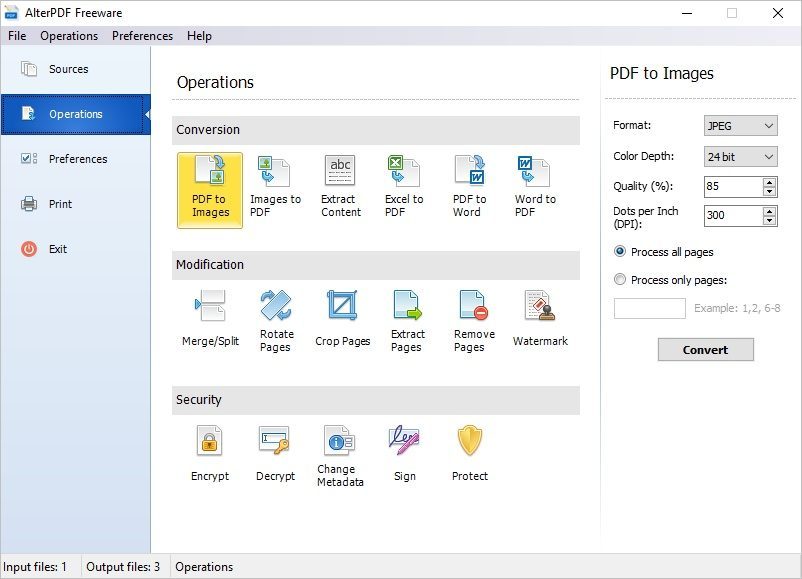Open the Watermark tool
Image resolution: width=802 pixels, height=579 pixels.
click(x=539, y=318)
